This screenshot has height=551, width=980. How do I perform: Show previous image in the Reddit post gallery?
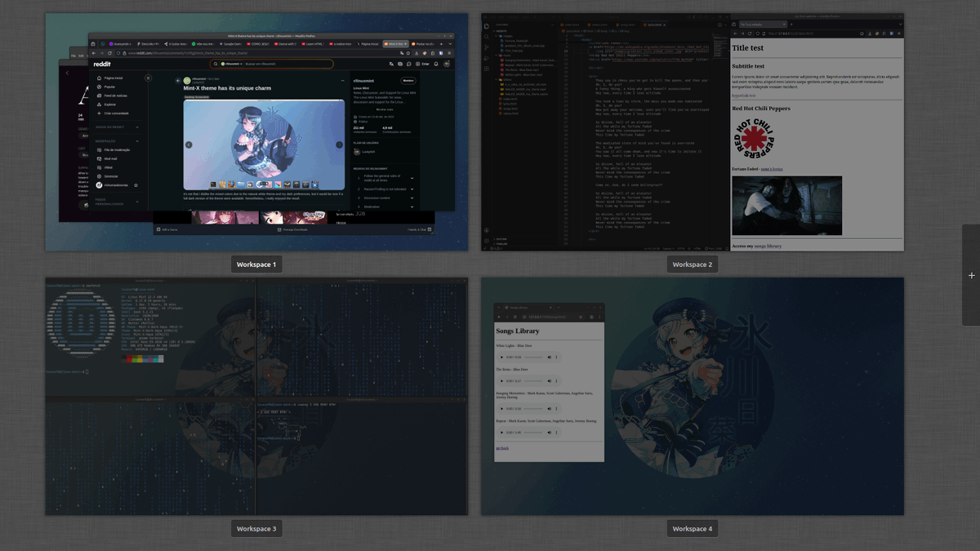pos(189,144)
